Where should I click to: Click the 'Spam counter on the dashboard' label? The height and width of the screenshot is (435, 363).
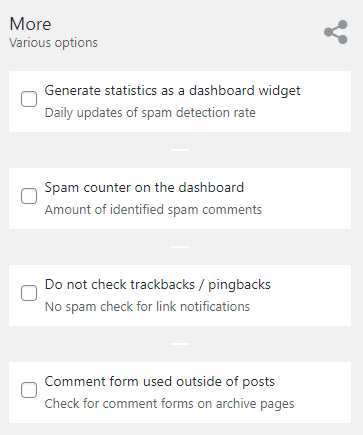click(144, 187)
